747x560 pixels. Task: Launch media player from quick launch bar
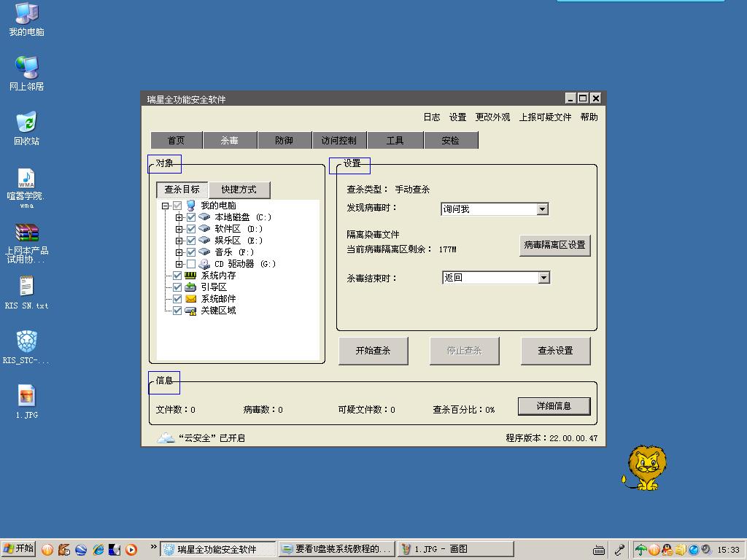tap(131, 550)
